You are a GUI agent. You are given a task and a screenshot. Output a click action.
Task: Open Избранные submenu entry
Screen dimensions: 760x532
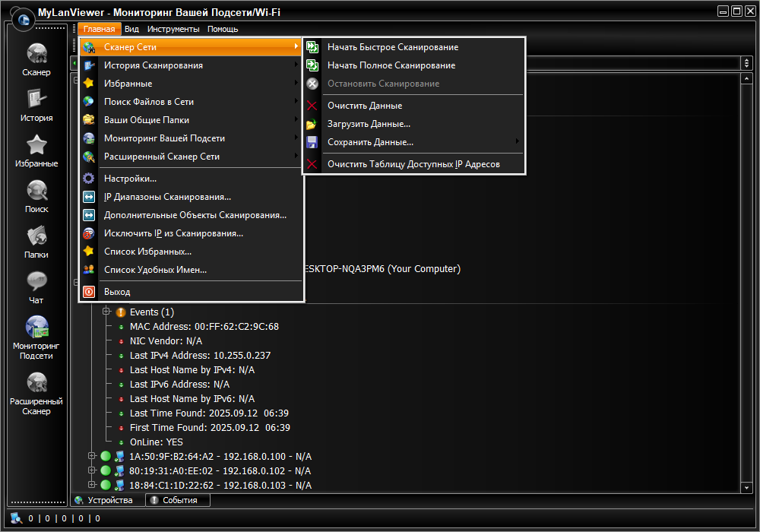click(x=191, y=84)
